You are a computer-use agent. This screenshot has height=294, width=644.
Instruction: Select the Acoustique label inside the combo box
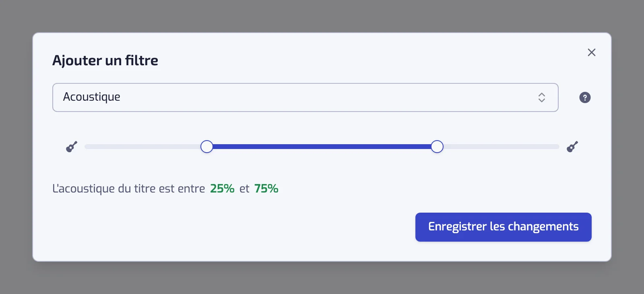92,97
